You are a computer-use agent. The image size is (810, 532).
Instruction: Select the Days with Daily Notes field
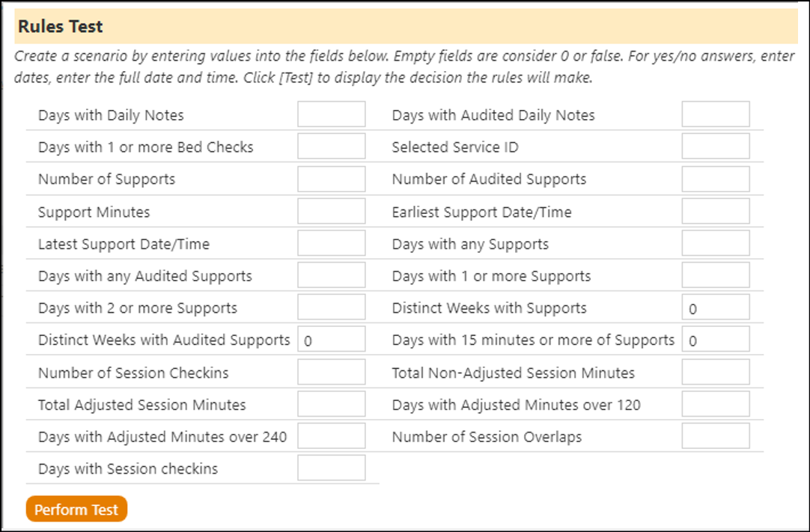(x=332, y=114)
